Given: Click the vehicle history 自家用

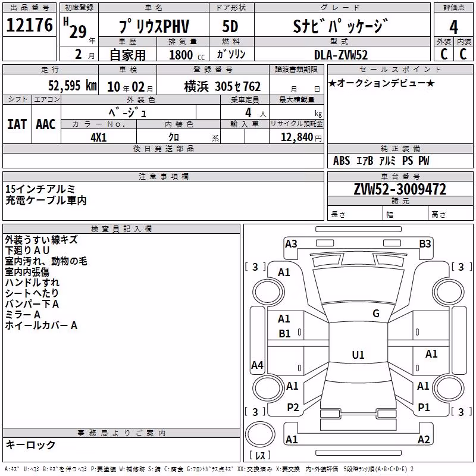Looking at the screenshot, I should [127, 55].
